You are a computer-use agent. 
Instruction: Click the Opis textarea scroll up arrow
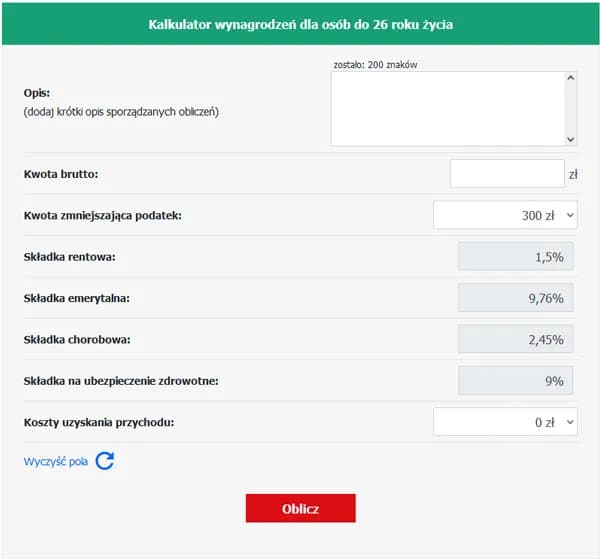coord(570,78)
